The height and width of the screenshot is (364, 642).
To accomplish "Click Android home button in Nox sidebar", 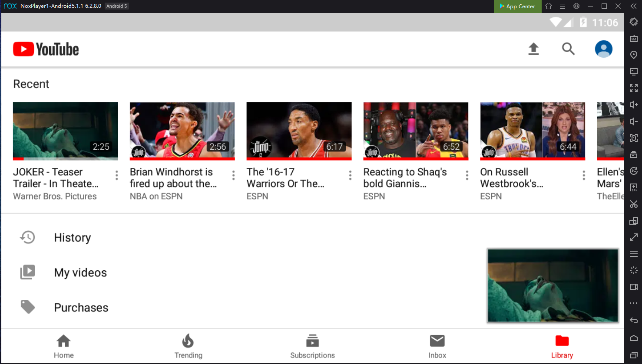I will click(634, 338).
